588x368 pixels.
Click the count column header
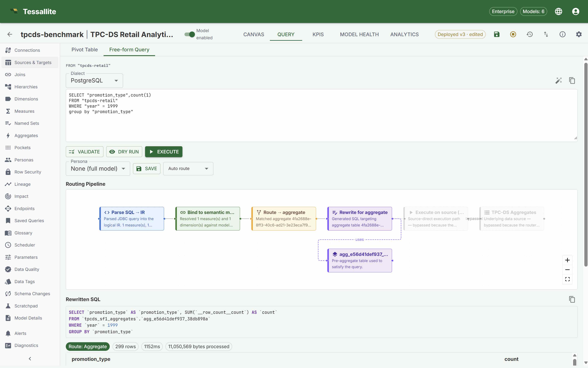click(511, 359)
